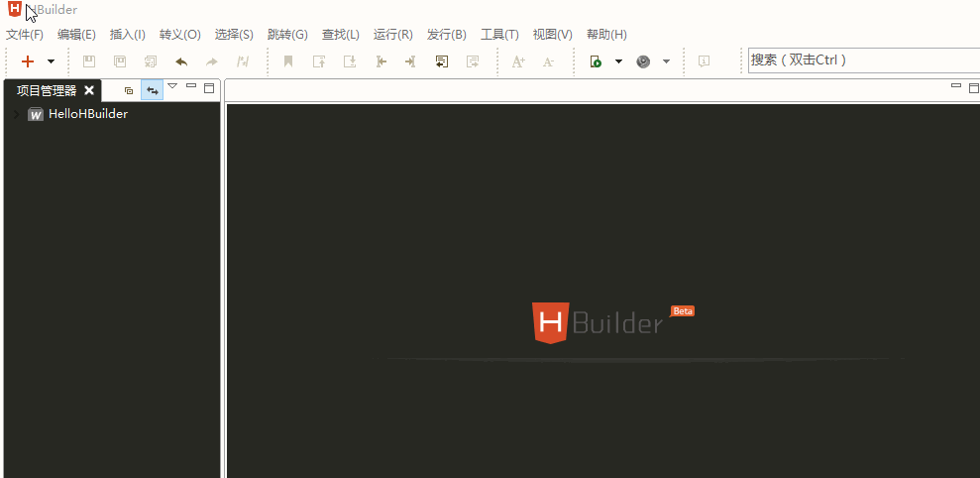Maximize the project manager panel
The image size is (980, 478).
pyautogui.click(x=209, y=87)
